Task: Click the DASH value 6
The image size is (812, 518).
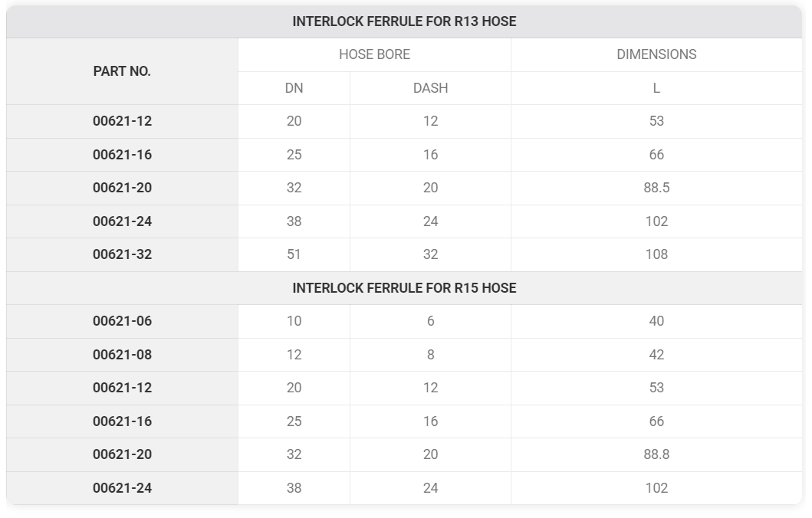Action: 430,321
